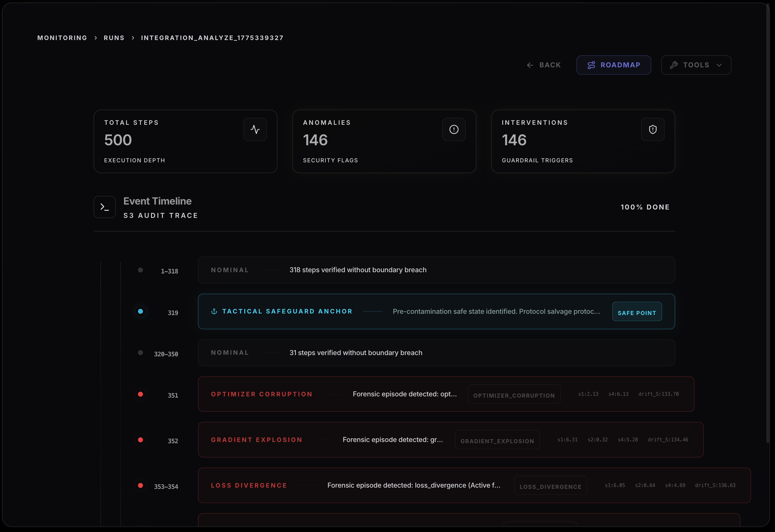Image resolution: width=775 pixels, height=532 pixels.
Task: Click the Anomalies alert circle icon
Action: point(454,129)
